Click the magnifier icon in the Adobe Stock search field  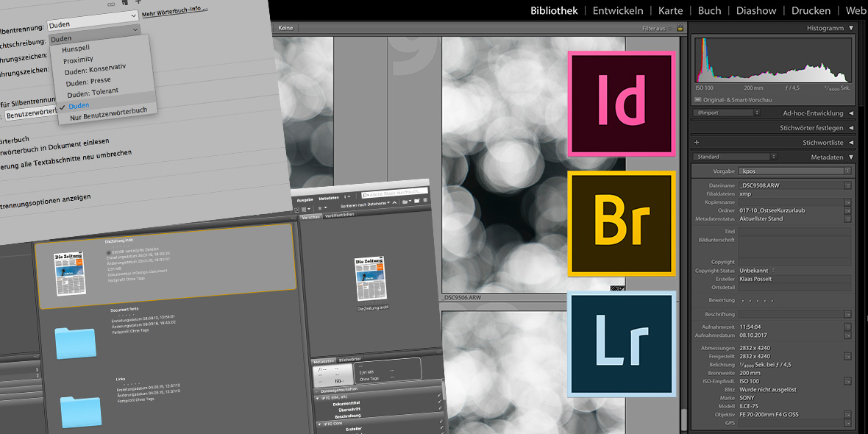[366, 195]
